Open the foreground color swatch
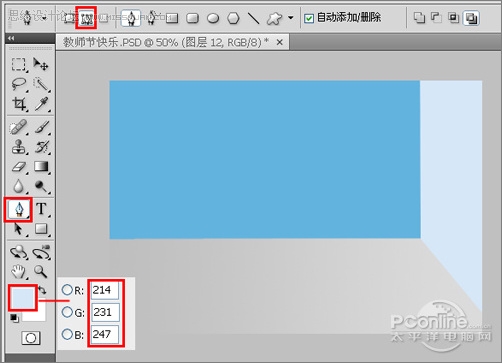The width and height of the screenshot is (502, 363). [23, 297]
